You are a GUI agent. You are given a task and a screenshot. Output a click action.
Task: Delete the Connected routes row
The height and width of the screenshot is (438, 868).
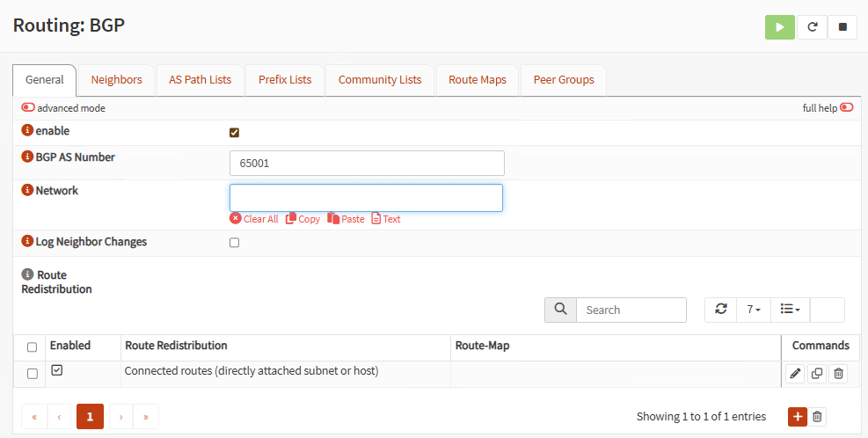tap(839, 374)
